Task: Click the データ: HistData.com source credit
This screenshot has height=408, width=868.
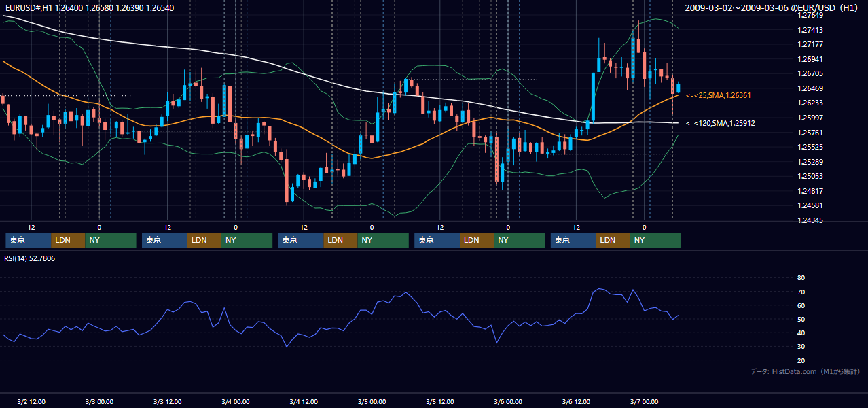Action: [806, 372]
